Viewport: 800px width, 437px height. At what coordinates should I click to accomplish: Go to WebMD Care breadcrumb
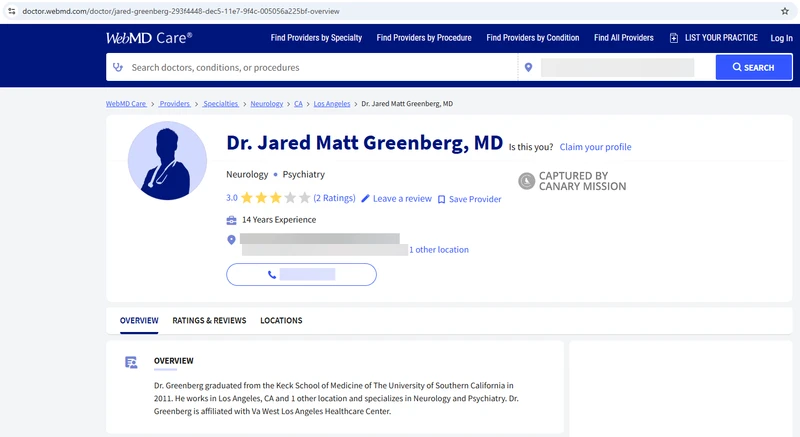tap(126, 104)
